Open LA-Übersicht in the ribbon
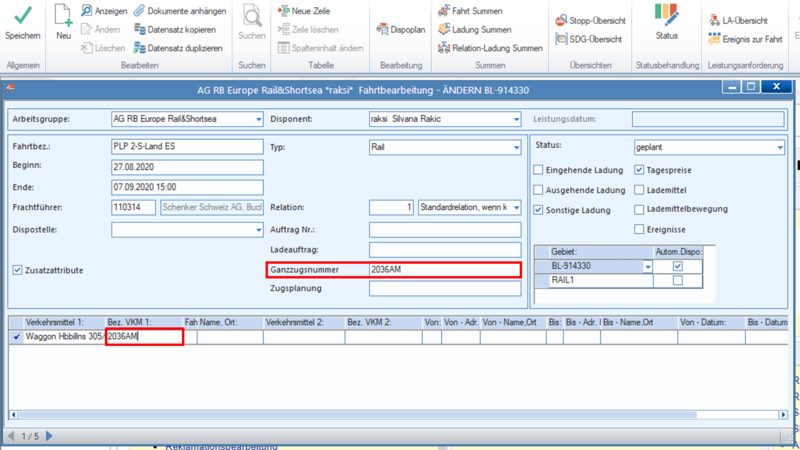 (738, 20)
